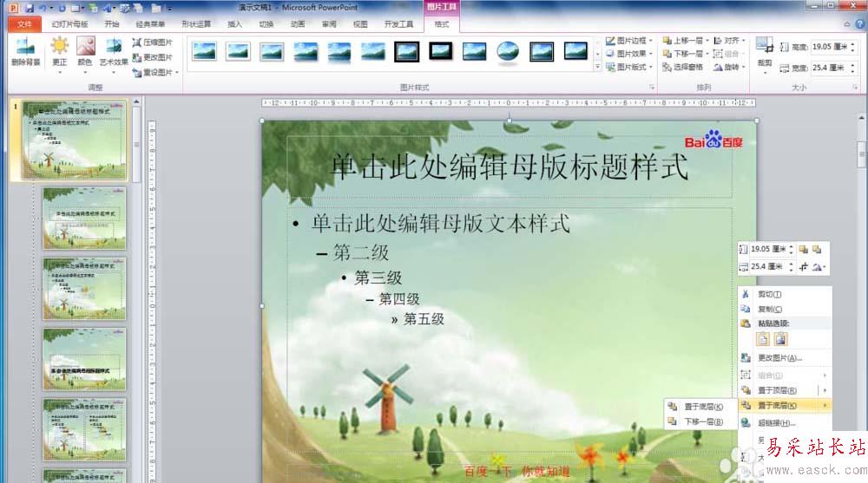This screenshot has height=483, width=868.
Task: Apply the oval picture style thumbnail
Action: pos(508,51)
